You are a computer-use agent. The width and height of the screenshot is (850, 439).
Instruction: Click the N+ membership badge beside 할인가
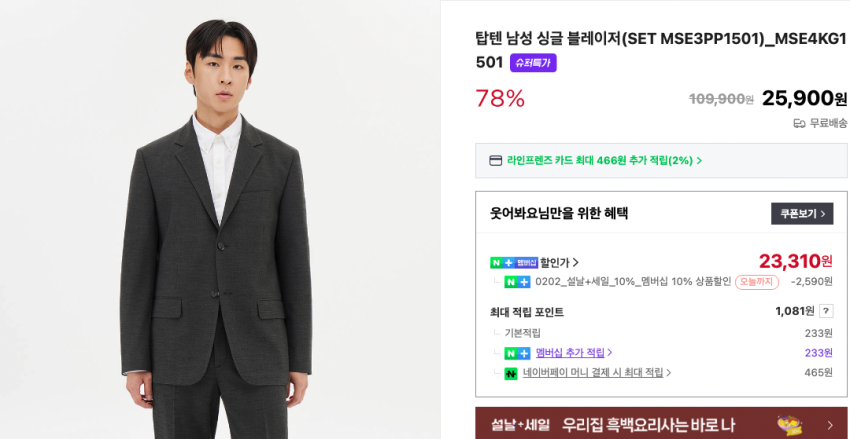[x=514, y=263]
